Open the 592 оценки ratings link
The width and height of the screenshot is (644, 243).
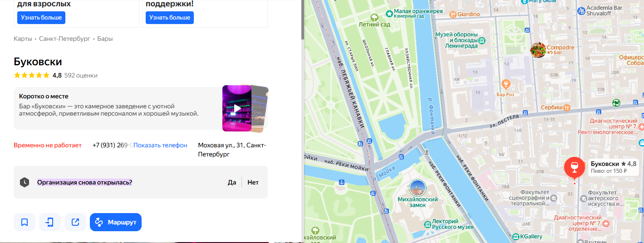(81, 75)
